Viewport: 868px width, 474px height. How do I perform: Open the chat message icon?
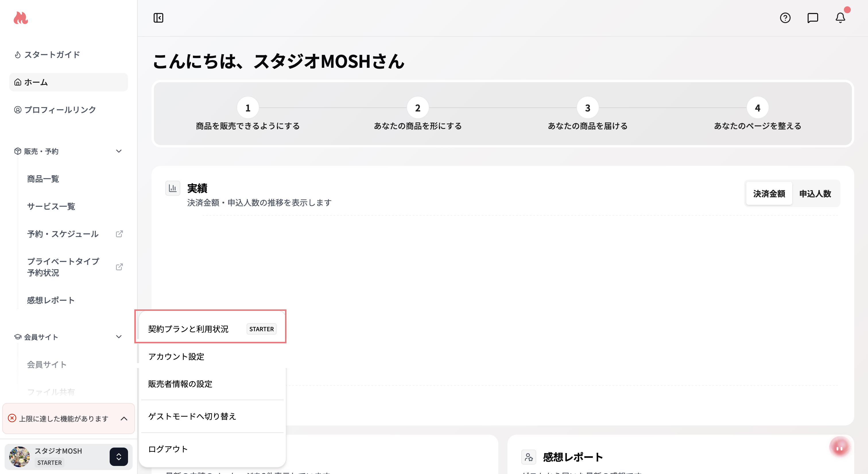pos(813,18)
